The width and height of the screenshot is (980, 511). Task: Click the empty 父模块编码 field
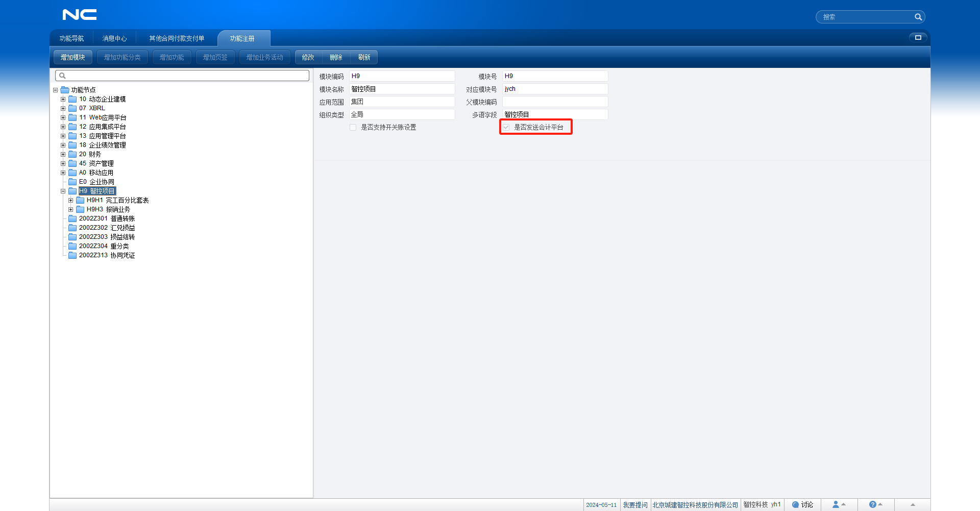point(555,102)
